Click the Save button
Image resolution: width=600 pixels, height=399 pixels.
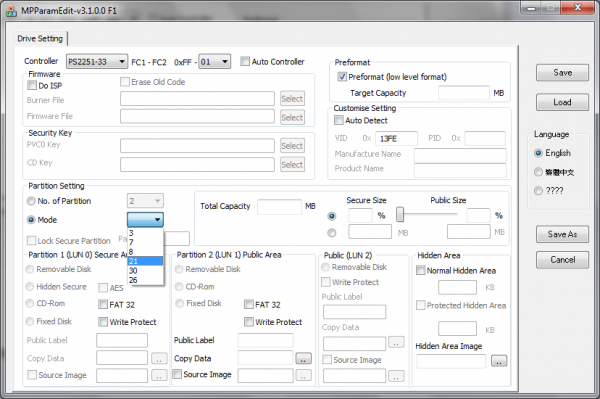[562, 73]
